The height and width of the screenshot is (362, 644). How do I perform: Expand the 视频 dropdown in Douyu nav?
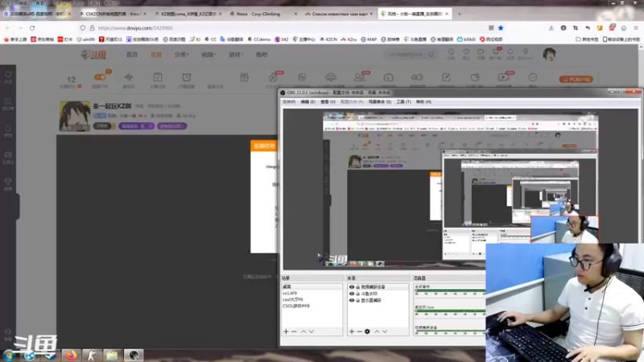point(208,55)
